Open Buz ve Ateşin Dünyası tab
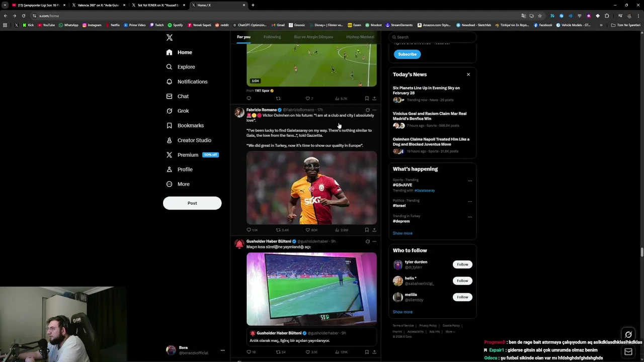644x362 pixels. [313, 37]
